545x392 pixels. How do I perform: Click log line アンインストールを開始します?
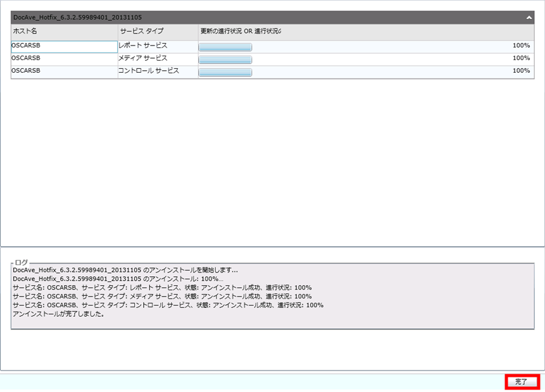125,270
